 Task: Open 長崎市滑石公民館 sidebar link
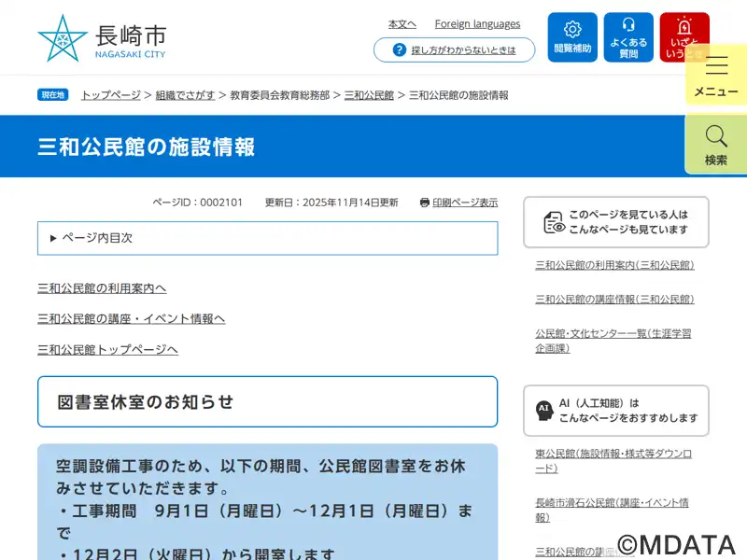[x=612, y=510]
